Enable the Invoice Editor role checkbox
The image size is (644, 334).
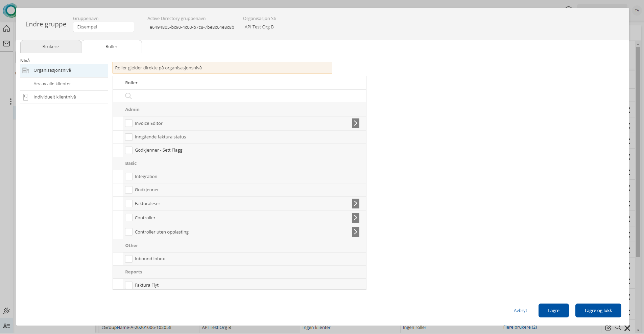[129, 123]
